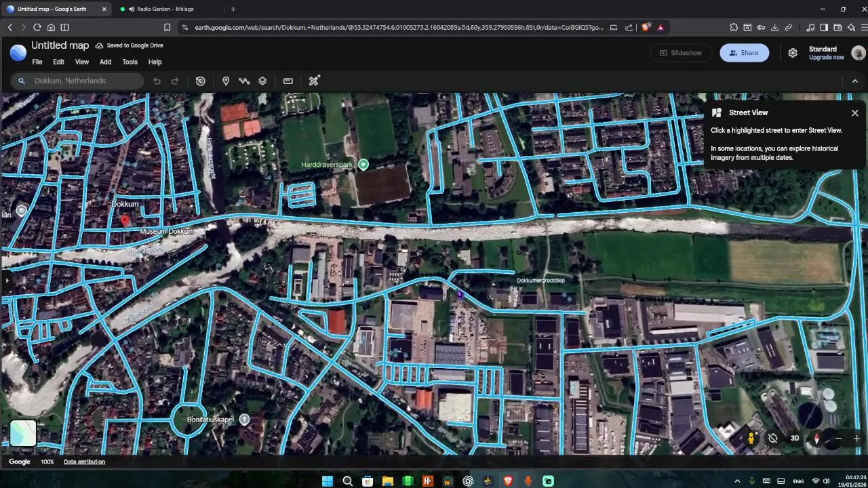This screenshot has height=488, width=868.
Task: Click the Dokkumergrootdiep map label
Action: click(x=540, y=280)
